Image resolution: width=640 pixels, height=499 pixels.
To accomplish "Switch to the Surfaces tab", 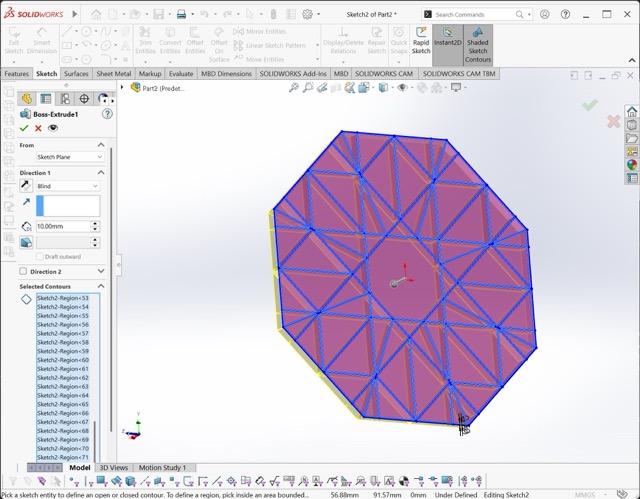I will [76, 74].
